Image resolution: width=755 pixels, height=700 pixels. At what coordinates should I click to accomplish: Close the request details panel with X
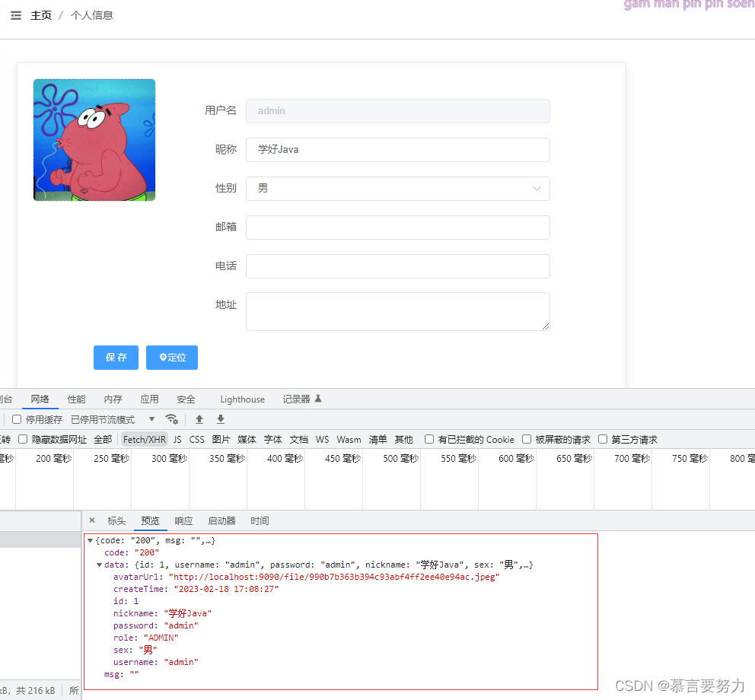(92, 520)
